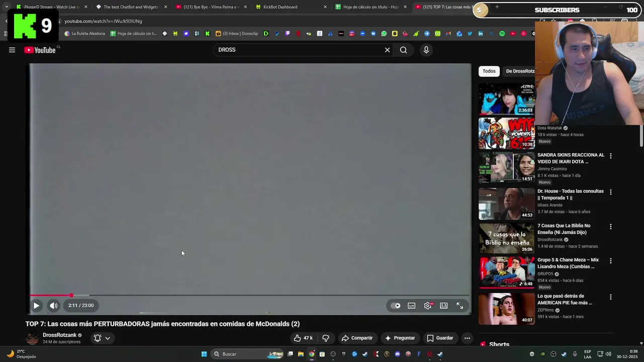Open the Compartir share dialog
Screen dimensions: 644x362
[357, 338]
